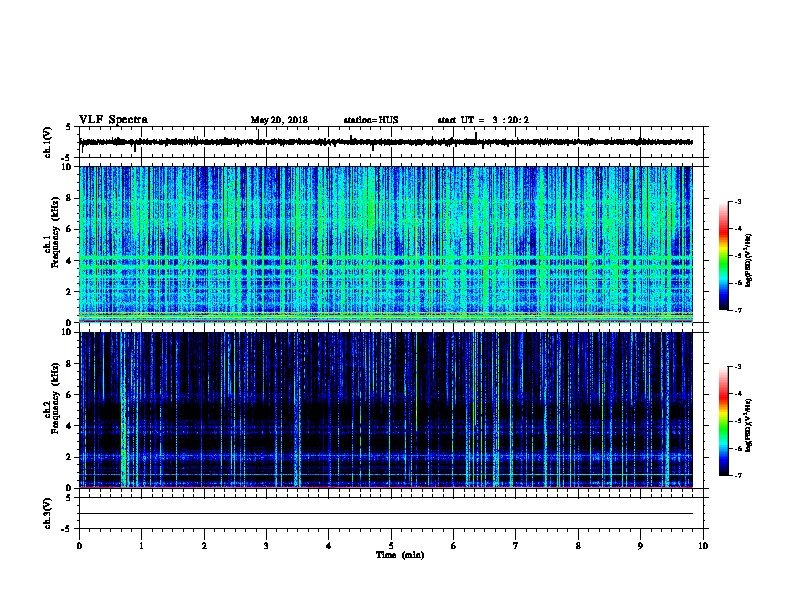Viewport: 792px width, 612px height.
Task: Click the 'May 20, 2018' date label
Action: click(x=279, y=120)
